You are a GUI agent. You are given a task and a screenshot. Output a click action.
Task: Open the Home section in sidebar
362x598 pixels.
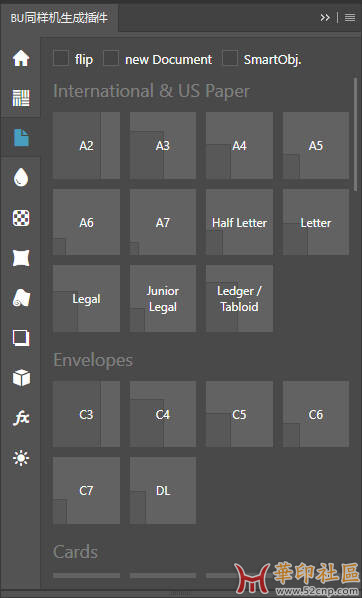click(x=21, y=58)
